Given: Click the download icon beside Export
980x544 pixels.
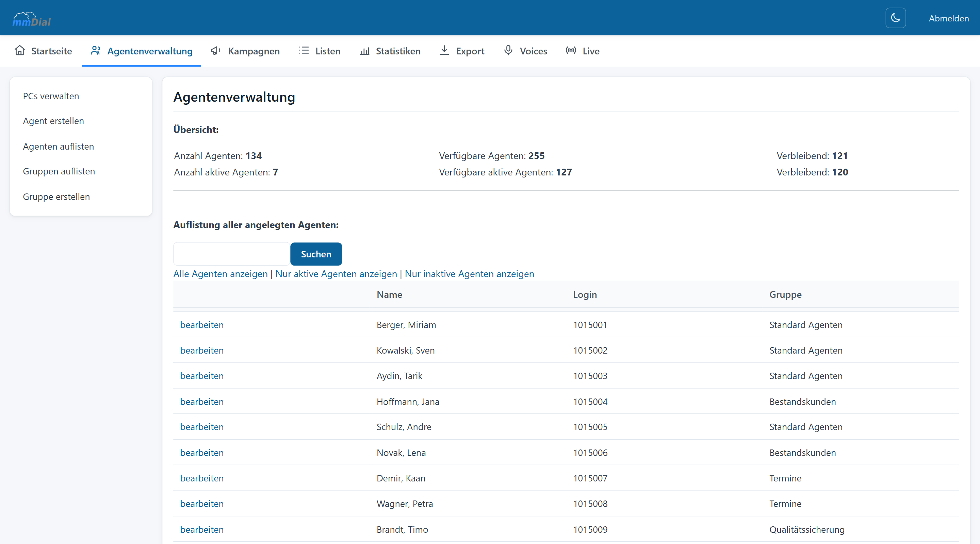Looking at the screenshot, I should click(x=444, y=50).
